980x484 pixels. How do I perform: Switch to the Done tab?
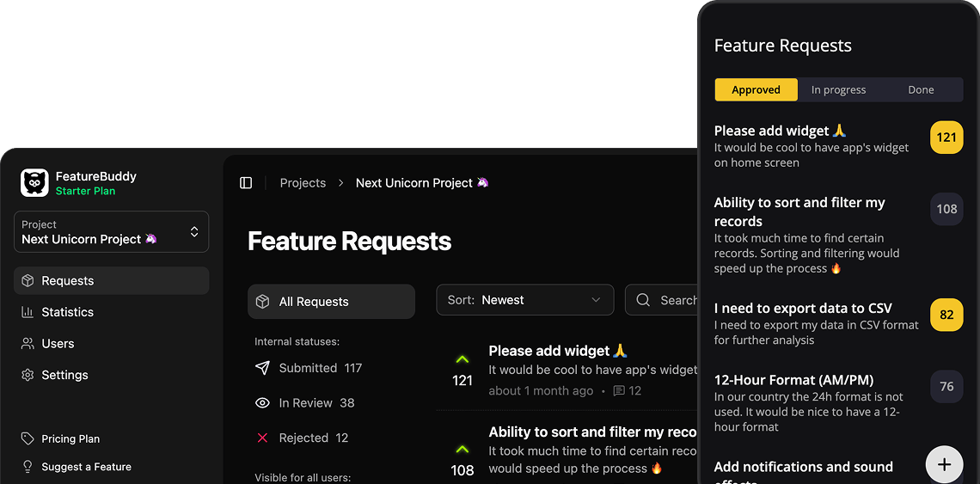(x=921, y=89)
